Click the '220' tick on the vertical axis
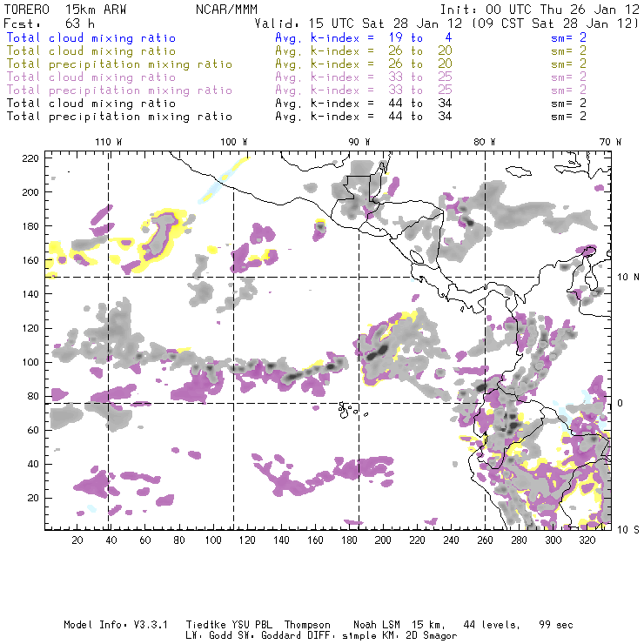This screenshot has width=644, height=644. coord(30,158)
